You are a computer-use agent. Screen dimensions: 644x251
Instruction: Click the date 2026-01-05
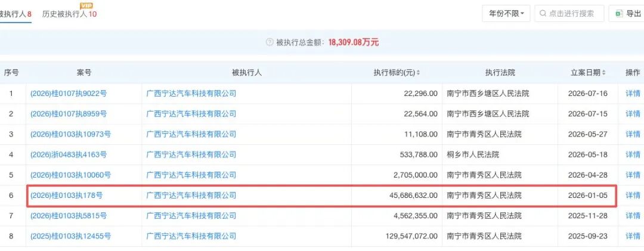588,196
